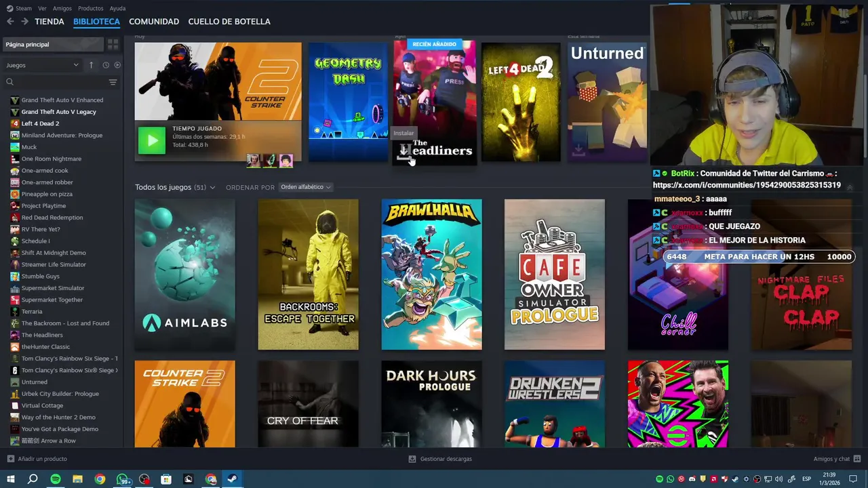Screen dimensions: 868x488
Task: Open the Productos menu
Action: tap(91, 8)
